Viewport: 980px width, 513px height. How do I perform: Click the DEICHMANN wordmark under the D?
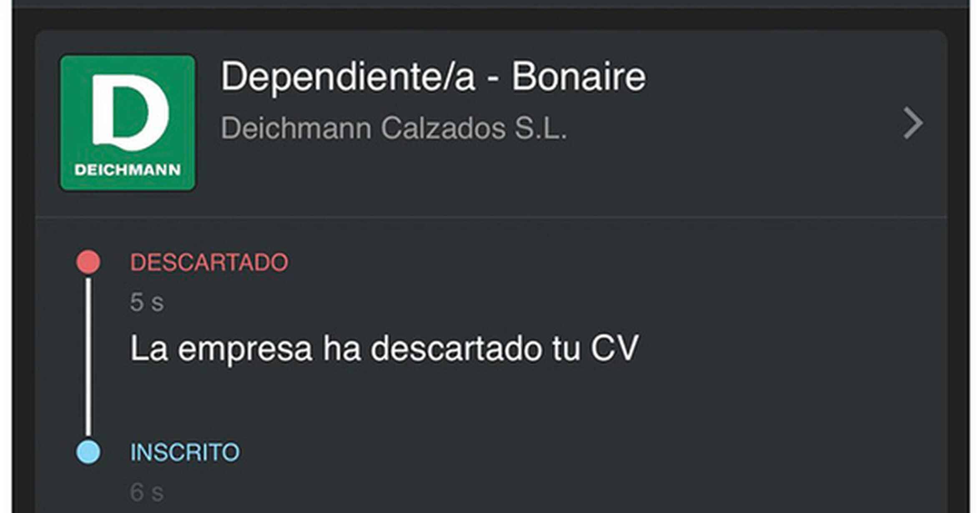pyautogui.click(x=127, y=170)
